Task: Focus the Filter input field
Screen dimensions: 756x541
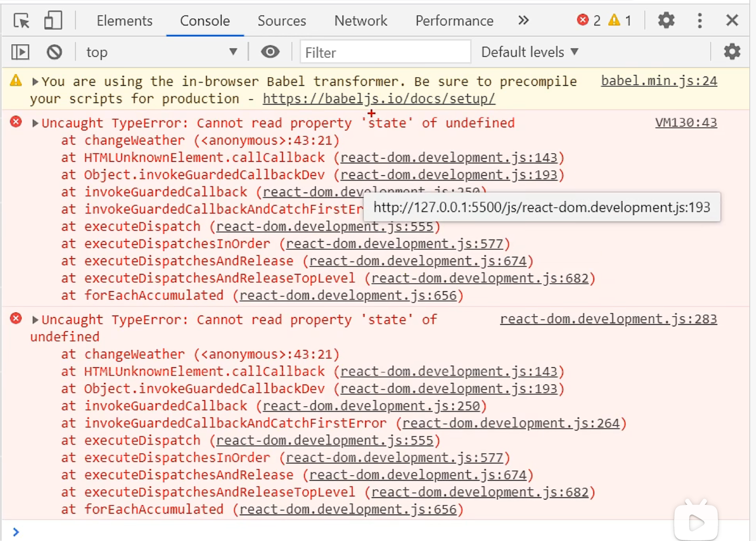Action: pyautogui.click(x=385, y=52)
